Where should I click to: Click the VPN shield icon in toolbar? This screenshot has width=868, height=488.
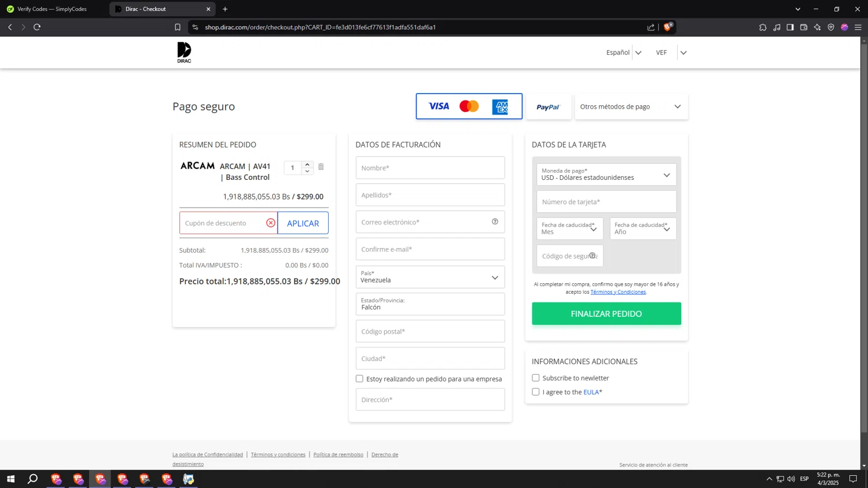coord(831,27)
